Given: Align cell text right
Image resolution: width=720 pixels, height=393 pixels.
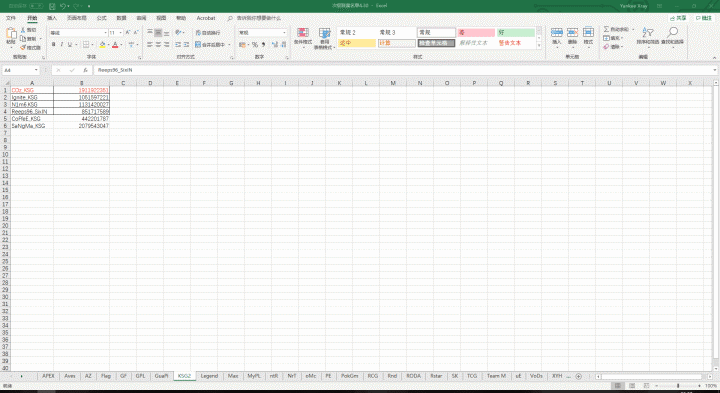Looking at the screenshot, I should 167,45.
